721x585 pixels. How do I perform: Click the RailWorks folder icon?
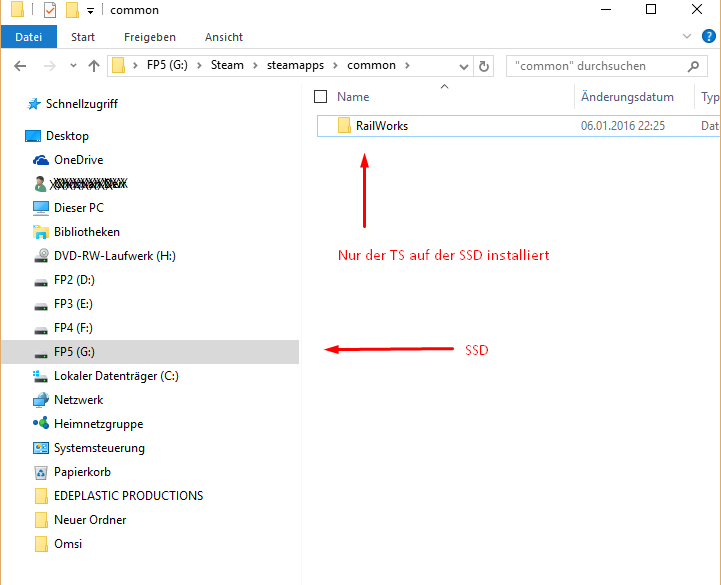tap(344, 125)
